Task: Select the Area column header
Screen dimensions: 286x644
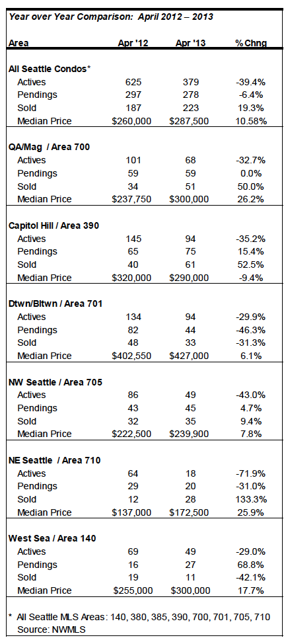Action: pos(19,43)
